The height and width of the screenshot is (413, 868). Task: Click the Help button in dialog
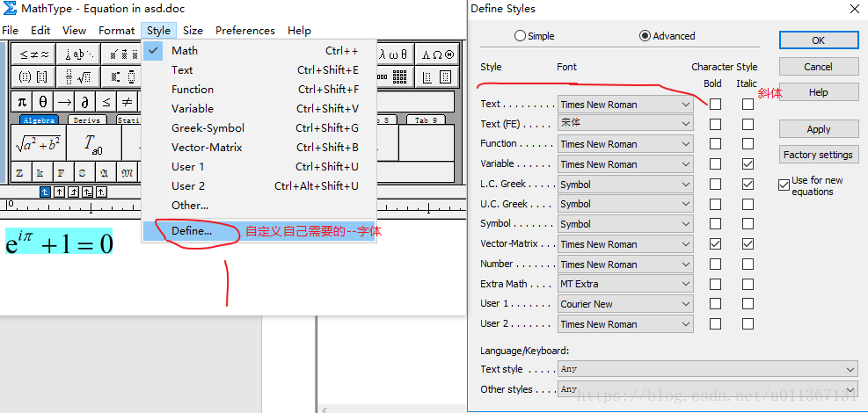818,92
